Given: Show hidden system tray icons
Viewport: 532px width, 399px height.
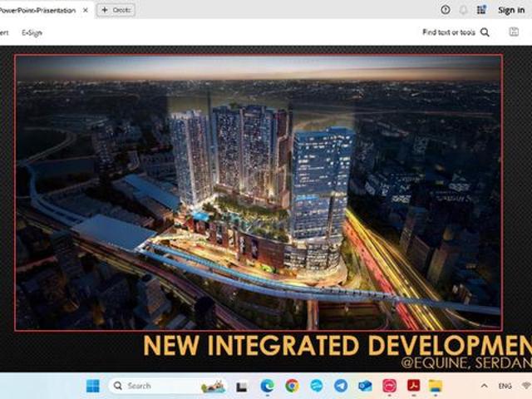Looking at the screenshot, I should [485, 386].
